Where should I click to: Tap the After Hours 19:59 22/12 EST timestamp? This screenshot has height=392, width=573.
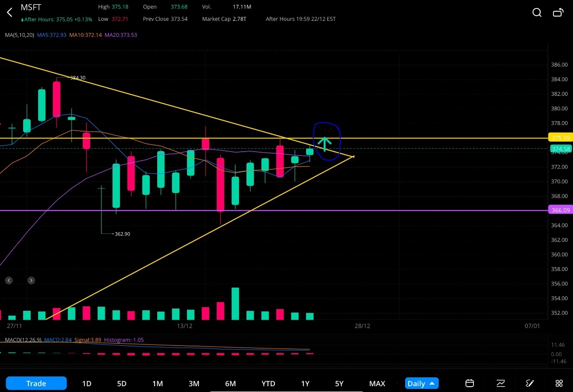coord(301,19)
